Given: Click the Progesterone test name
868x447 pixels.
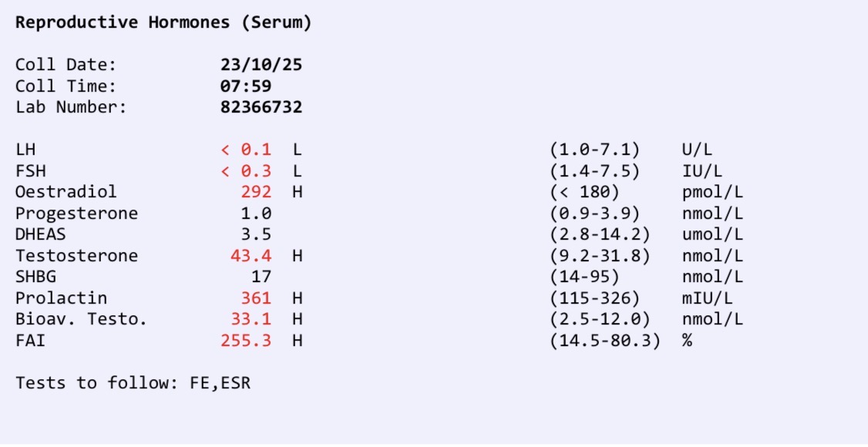Looking at the screenshot, I should 76,213.
